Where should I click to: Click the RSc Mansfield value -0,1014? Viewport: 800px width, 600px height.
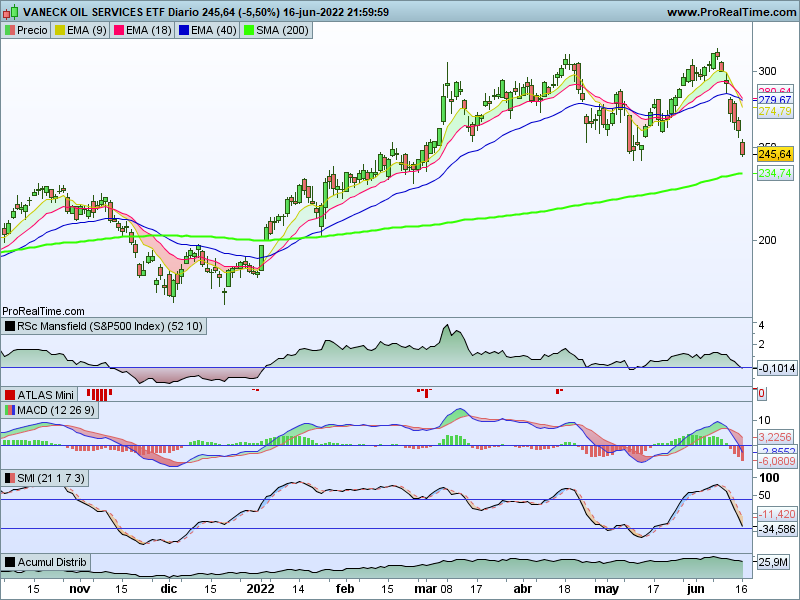coord(777,368)
